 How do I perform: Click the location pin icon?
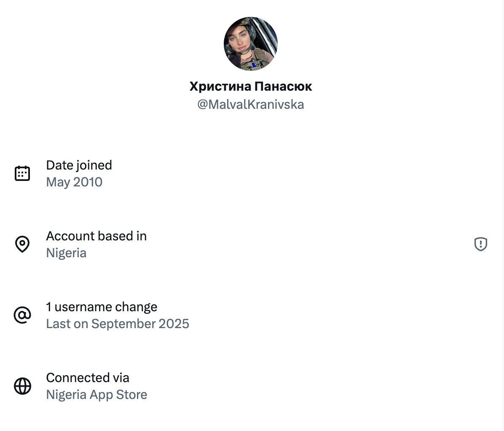tap(22, 244)
